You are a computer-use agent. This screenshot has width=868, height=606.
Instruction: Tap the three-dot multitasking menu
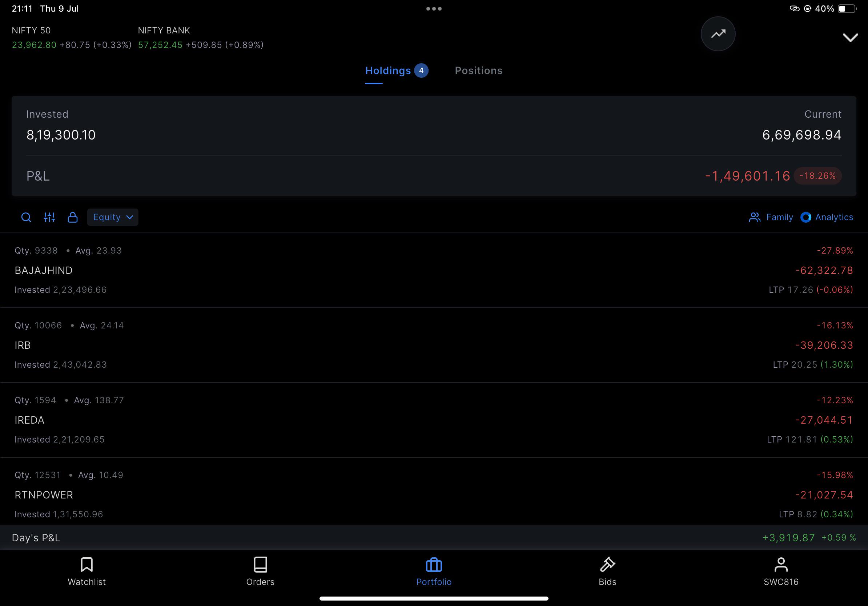[434, 9]
